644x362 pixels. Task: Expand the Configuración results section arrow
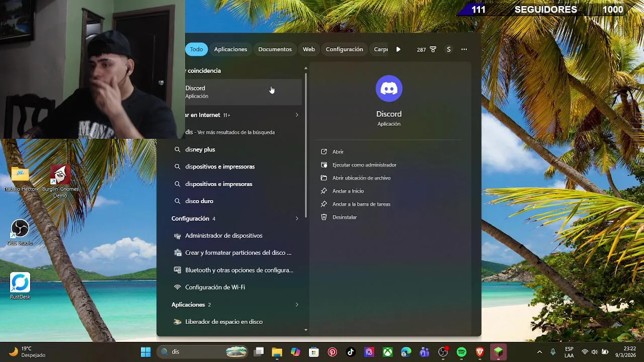297,219
